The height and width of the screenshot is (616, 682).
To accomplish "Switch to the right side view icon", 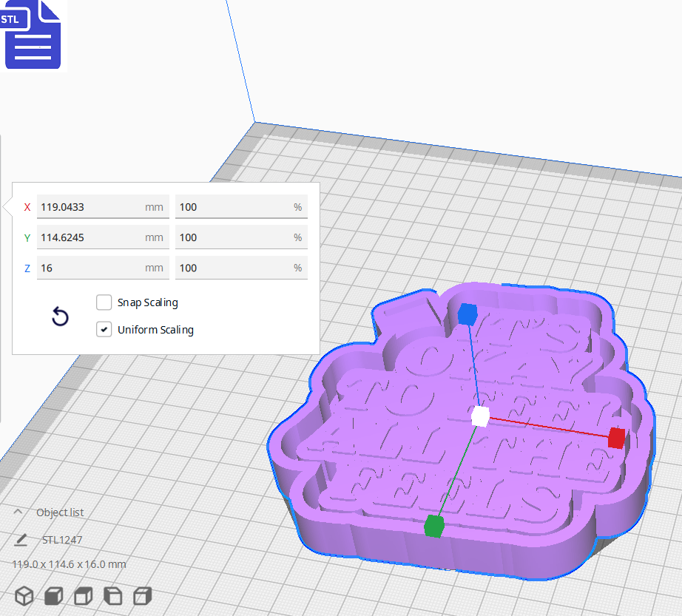I will (142, 595).
